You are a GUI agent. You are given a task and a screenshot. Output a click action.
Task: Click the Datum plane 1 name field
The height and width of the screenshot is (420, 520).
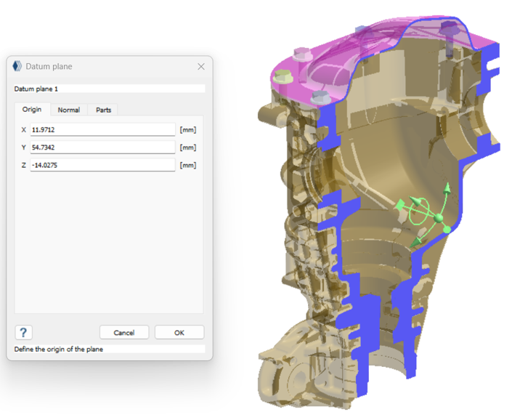click(109, 89)
